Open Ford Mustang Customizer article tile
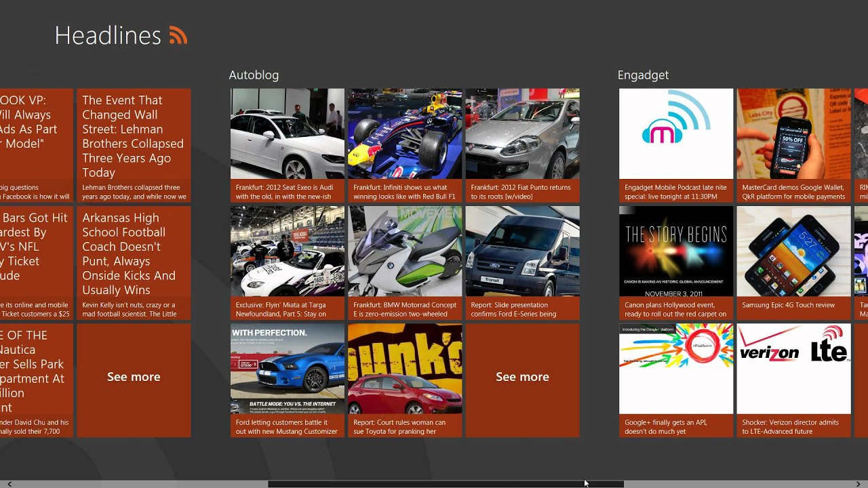The width and height of the screenshot is (868, 488). click(x=288, y=380)
